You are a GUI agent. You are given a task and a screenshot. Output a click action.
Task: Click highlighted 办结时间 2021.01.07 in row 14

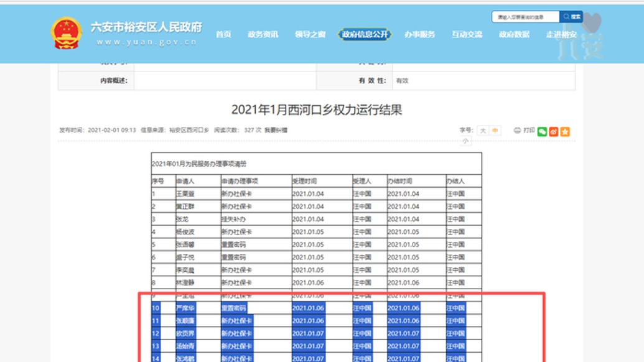[x=403, y=358]
